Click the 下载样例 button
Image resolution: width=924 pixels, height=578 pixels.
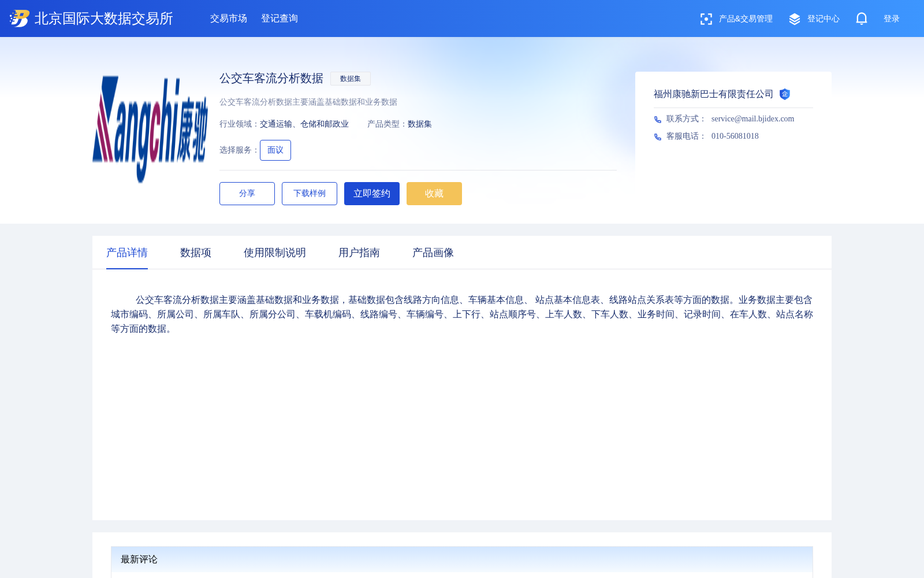310,194
